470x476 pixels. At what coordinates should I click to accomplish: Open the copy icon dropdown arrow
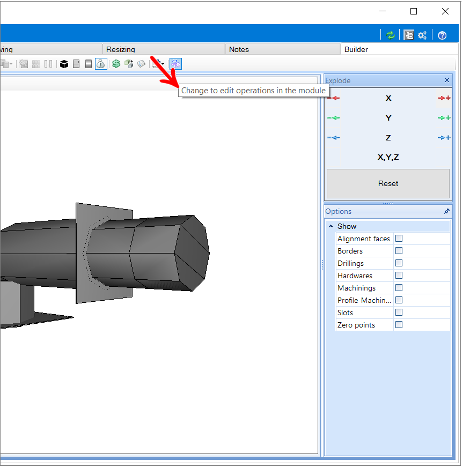[163, 64]
